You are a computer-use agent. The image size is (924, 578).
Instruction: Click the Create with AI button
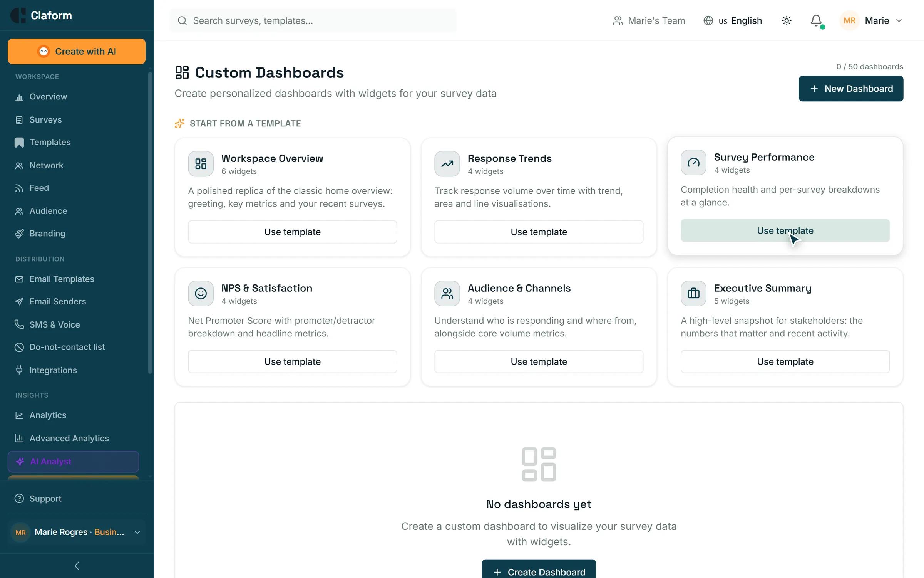77,51
